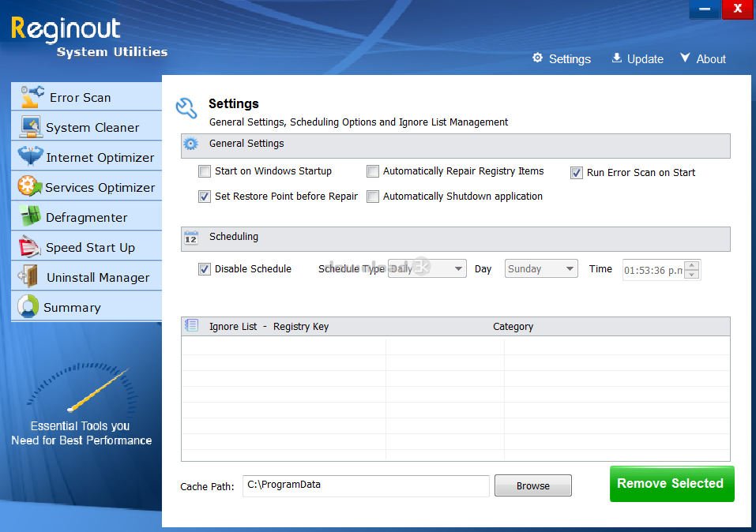The width and height of the screenshot is (756, 532).
Task: Uncheck Disable Schedule
Action: click(x=205, y=269)
